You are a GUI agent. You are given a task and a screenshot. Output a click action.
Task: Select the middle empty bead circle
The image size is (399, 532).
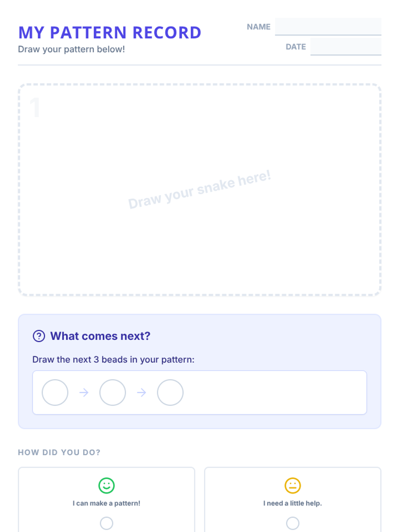[113, 393]
